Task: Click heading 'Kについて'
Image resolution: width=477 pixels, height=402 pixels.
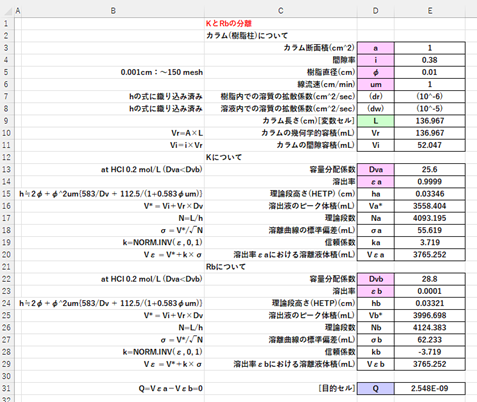Action: click(224, 157)
